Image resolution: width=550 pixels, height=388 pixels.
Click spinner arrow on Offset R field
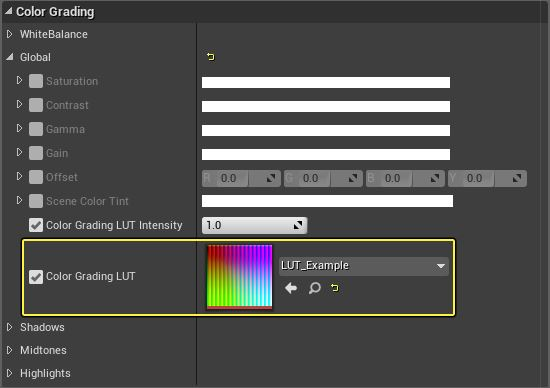(x=271, y=178)
